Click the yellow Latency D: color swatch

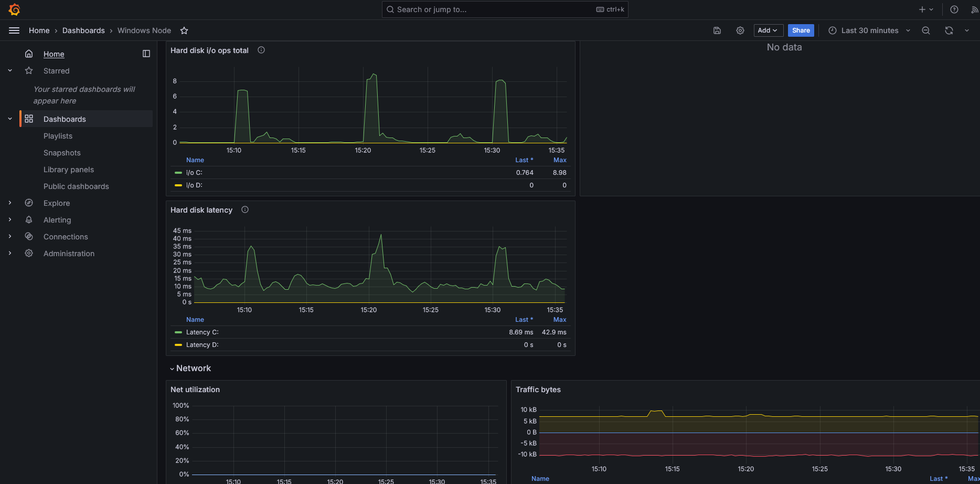(178, 344)
